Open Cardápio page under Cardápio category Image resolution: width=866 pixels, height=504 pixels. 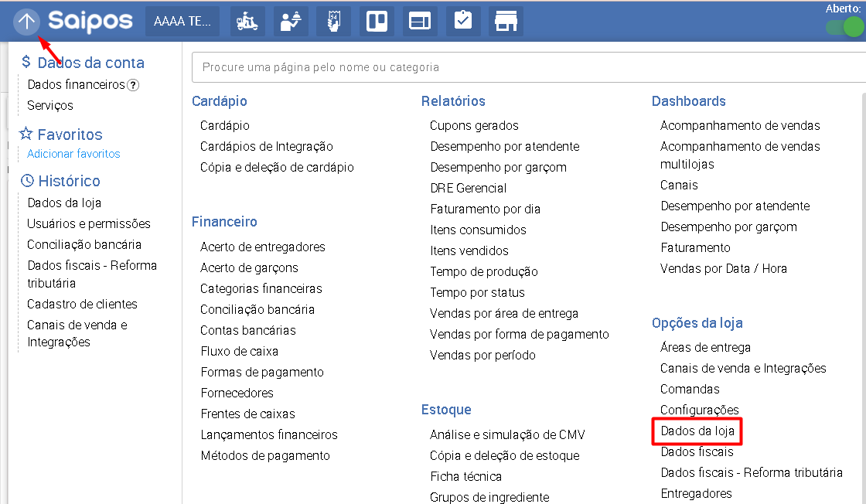225,125
